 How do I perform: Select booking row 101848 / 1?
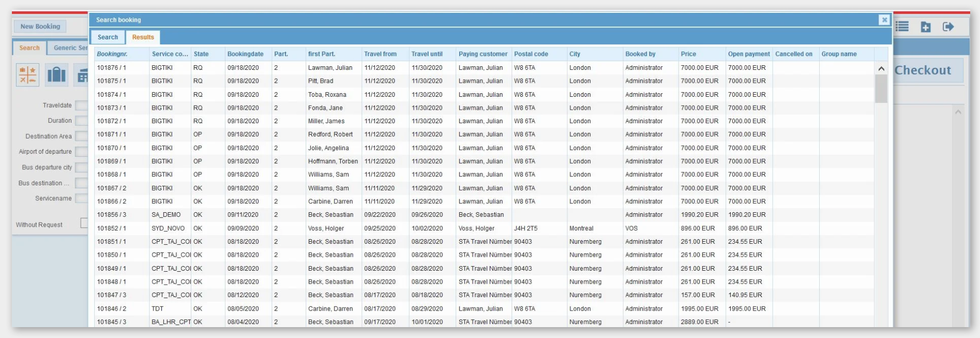pyautogui.click(x=484, y=282)
